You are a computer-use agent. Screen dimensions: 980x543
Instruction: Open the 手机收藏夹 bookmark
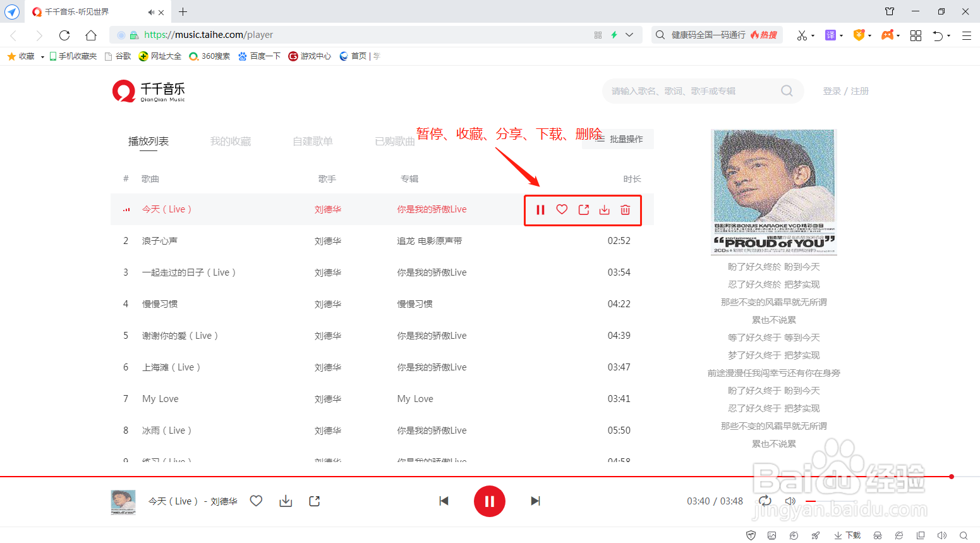(73, 56)
